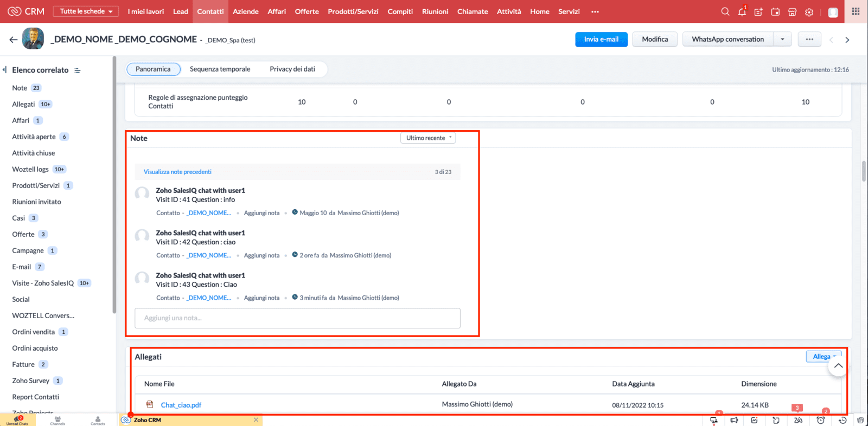Open the Lead module tab

tap(181, 11)
